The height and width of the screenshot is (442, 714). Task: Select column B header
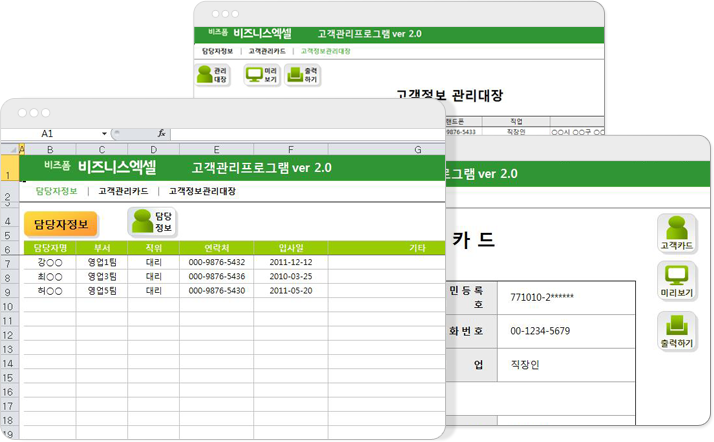coord(50,149)
